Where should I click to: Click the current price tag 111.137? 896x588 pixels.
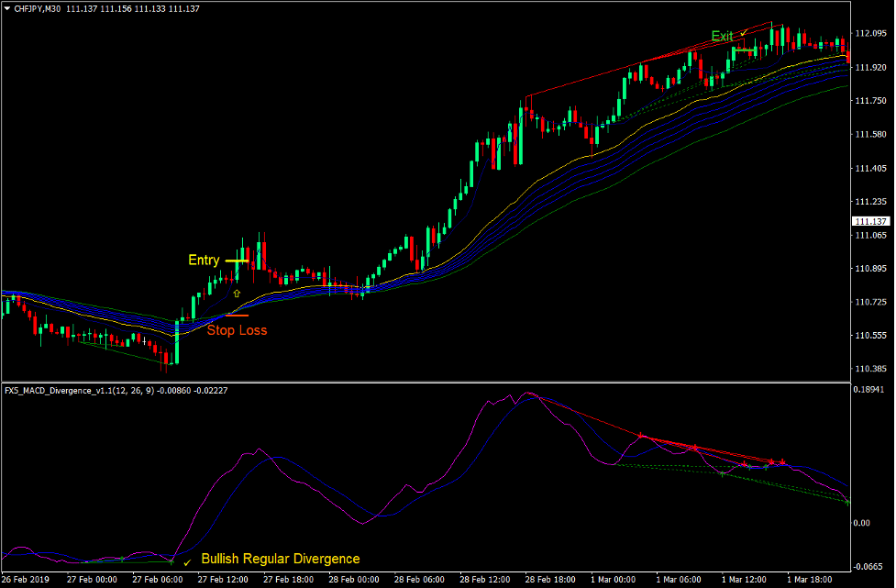tap(870, 222)
